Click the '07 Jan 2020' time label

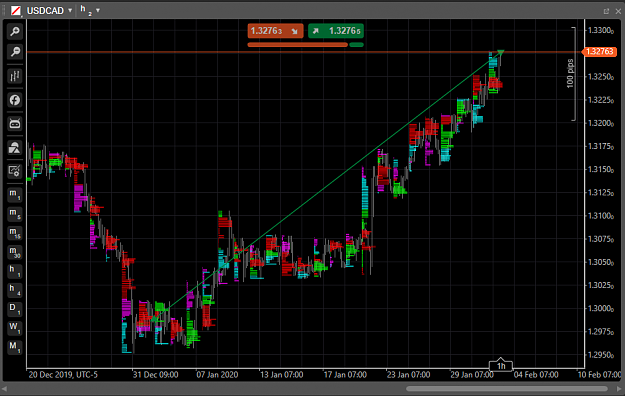click(x=217, y=375)
